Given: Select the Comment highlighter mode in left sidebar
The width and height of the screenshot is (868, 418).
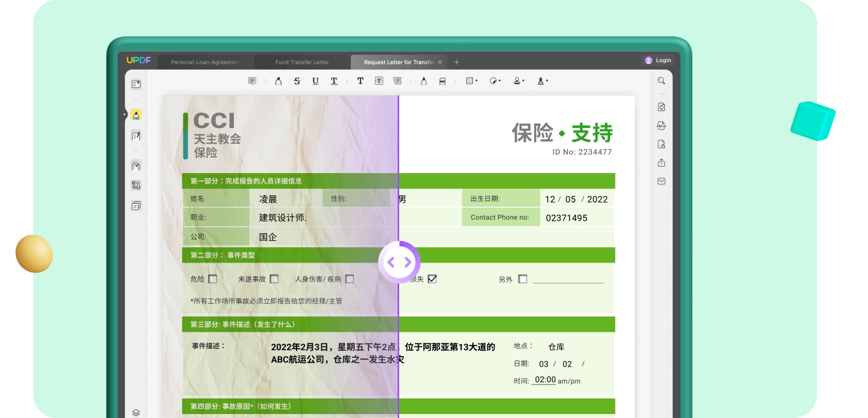Looking at the screenshot, I should point(136,115).
